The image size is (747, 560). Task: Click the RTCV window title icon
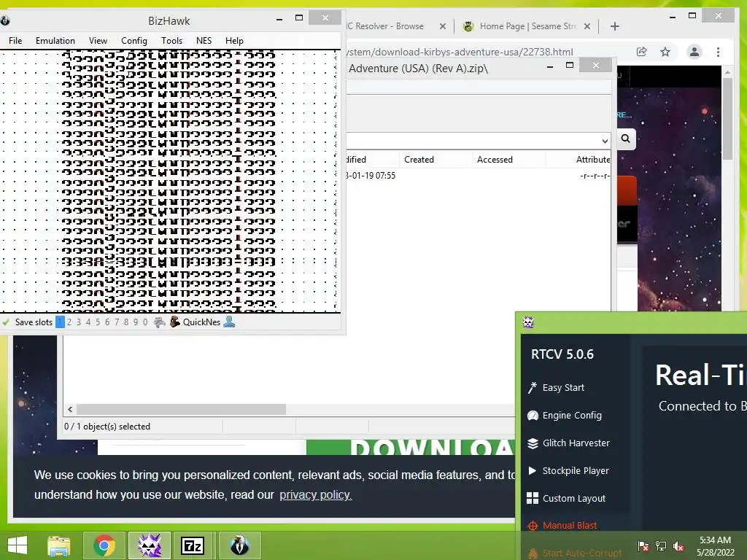[528, 322]
